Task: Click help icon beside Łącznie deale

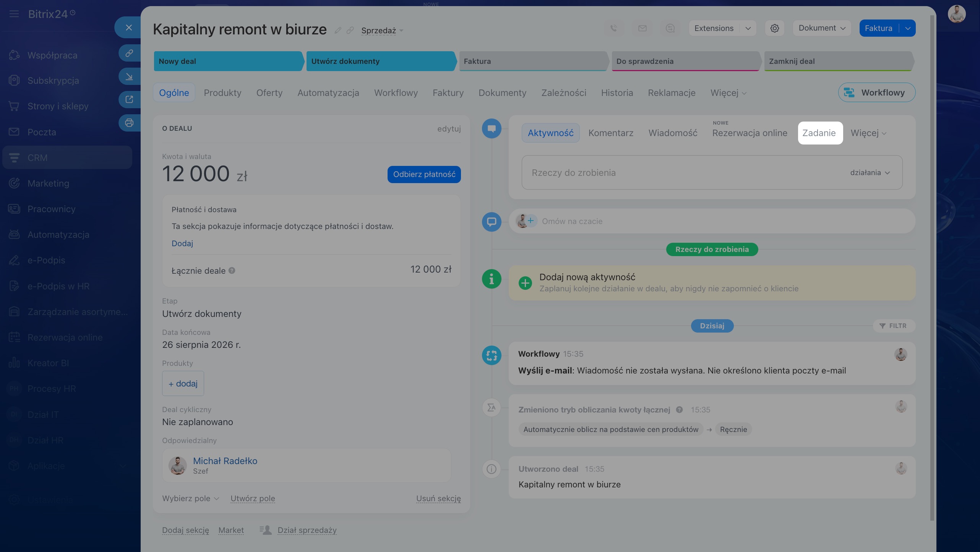Action: pos(232,271)
